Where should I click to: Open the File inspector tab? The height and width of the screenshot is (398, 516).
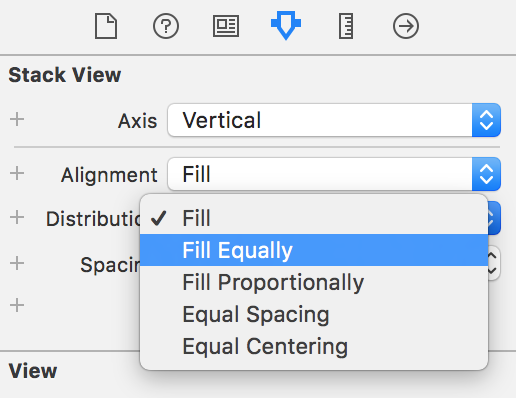click(106, 26)
